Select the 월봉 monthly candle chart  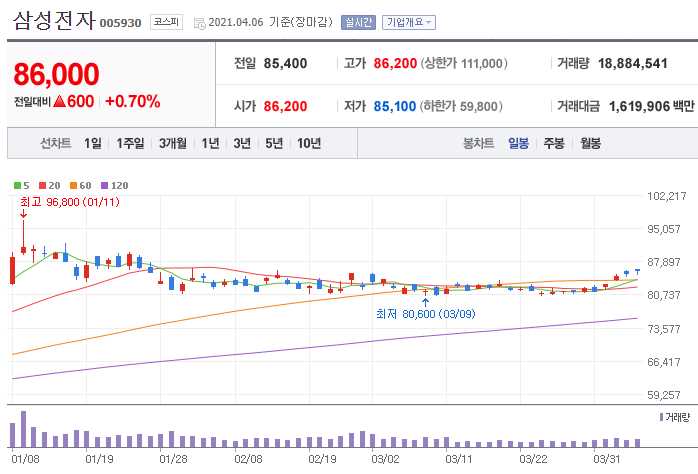point(590,143)
